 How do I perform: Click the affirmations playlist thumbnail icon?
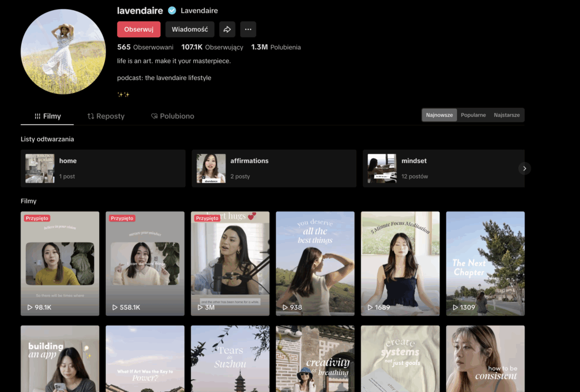(x=211, y=168)
